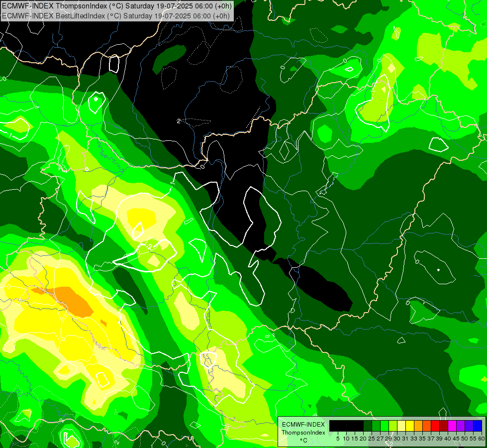Viewport: 487px width, 448px height.
Task: Click the legend scale value '60'
Action: pos(482,439)
